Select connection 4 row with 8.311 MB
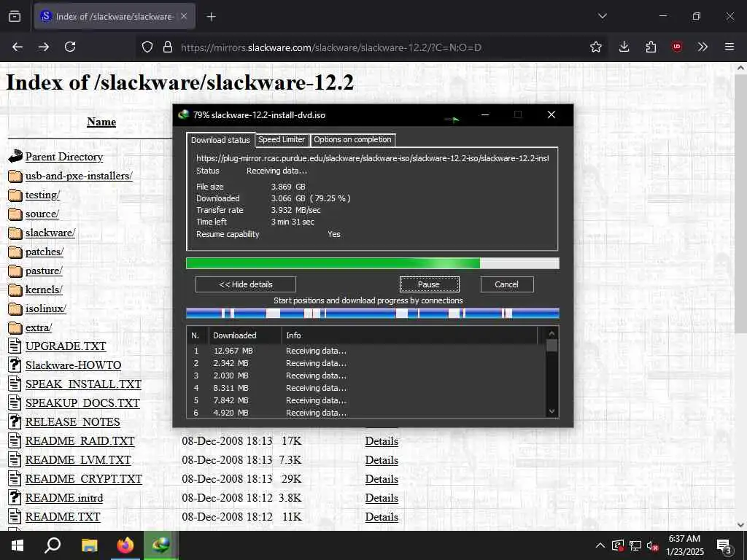This screenshot has height=560, width=747. [x=366, y=388]
